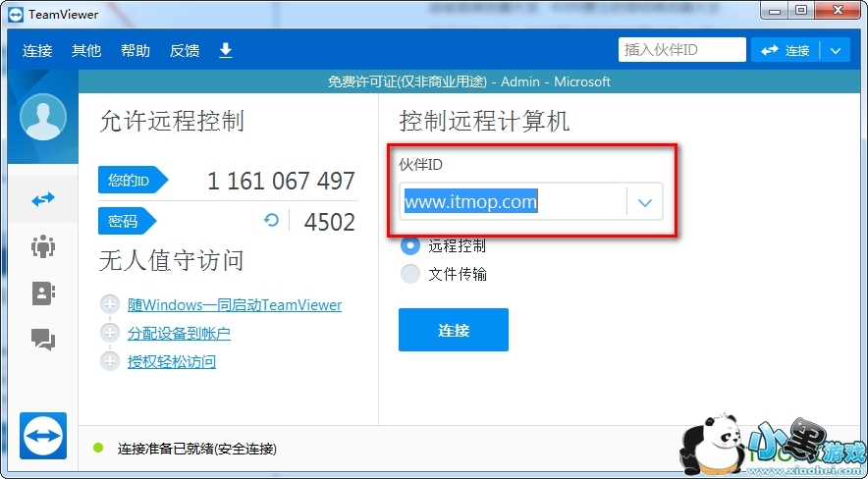Click the 密码 label tag
The height and width of the screenshot is (479, 868).
point(128,221)
